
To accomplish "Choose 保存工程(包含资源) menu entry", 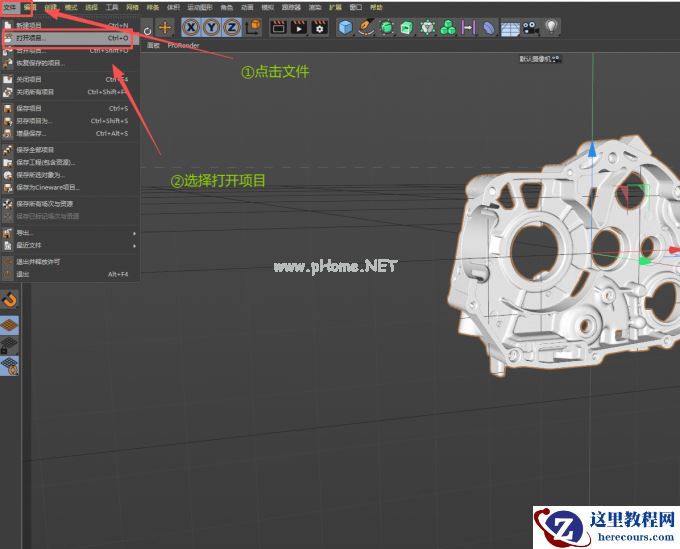I will click(69, 163).
